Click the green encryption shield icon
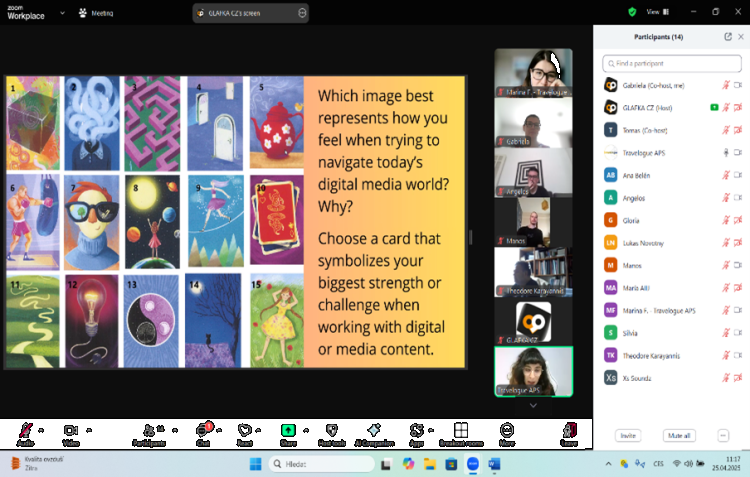The width and height of the screenshot is (750, 477). click(x=632, y=12)
